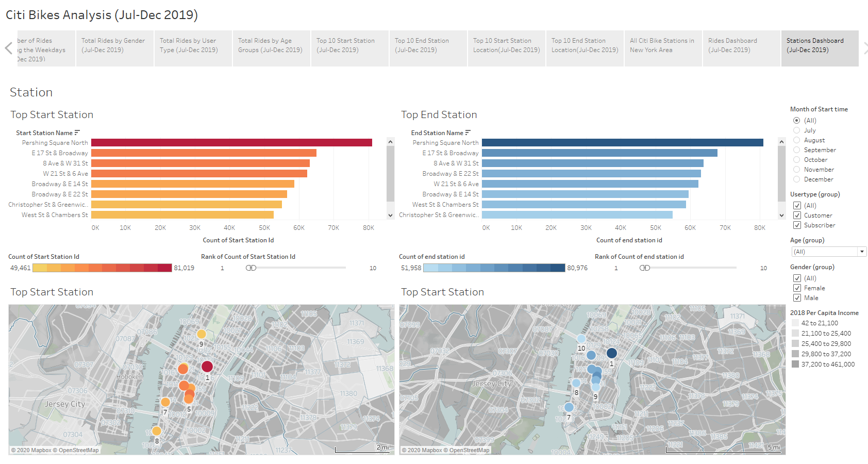Toggle Male gender checkbox
Screen dimensions: 868x464
tap(797, 298)
